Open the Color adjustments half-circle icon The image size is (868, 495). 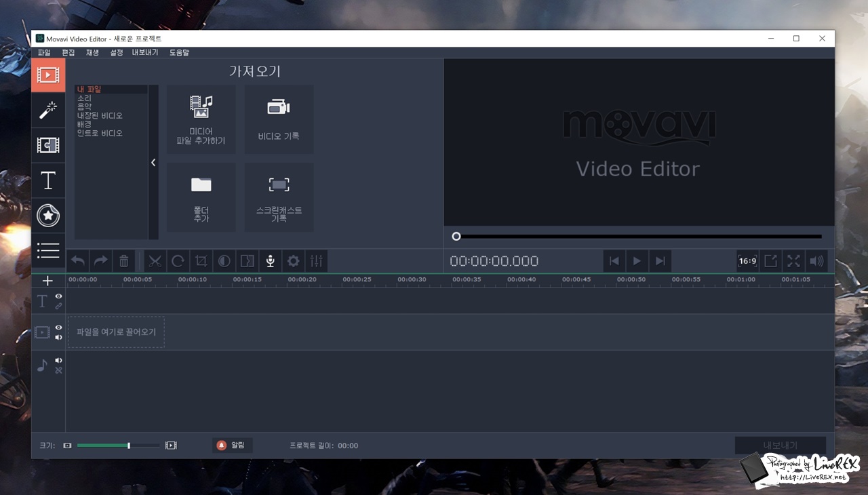click(224, 261)
